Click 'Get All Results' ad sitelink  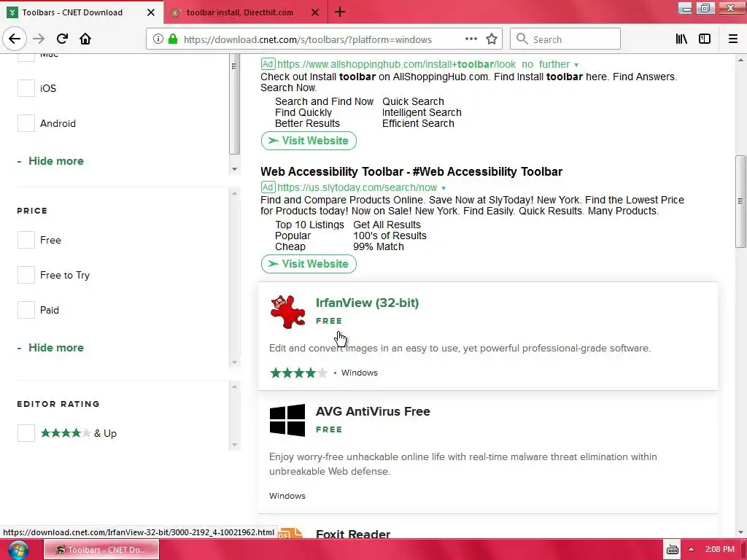pos(387,225)
